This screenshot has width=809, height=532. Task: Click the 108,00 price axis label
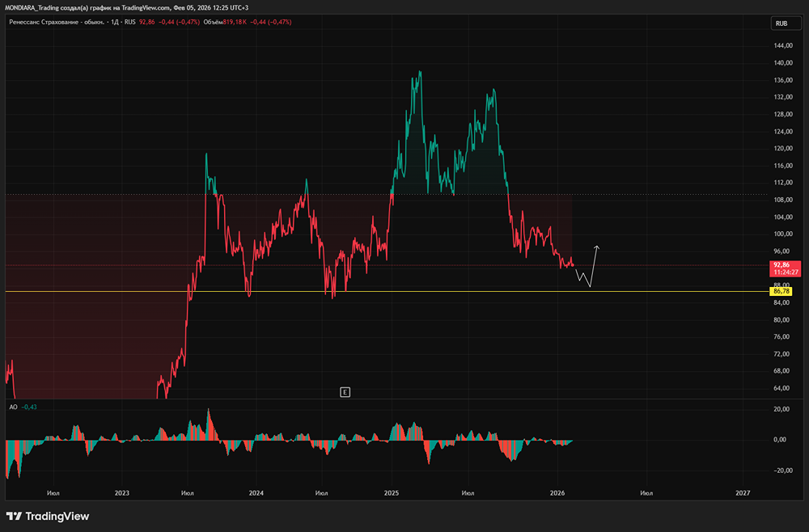783,200
